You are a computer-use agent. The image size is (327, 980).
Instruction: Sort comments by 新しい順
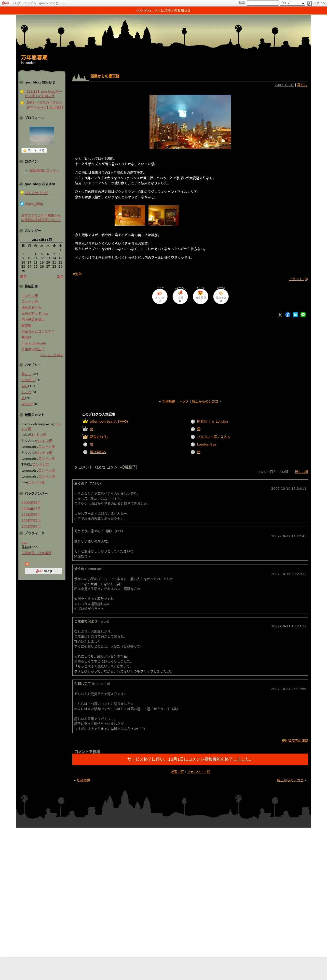(301, 472)
